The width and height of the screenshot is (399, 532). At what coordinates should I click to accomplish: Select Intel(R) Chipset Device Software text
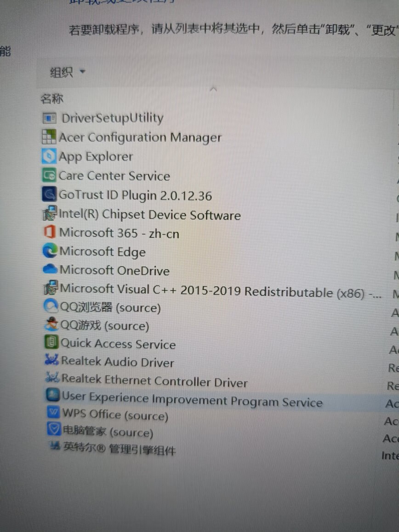click(150, 215)
